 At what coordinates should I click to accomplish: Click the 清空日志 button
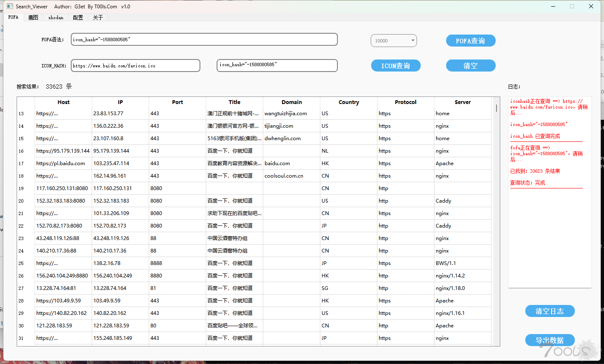[550, 311]
